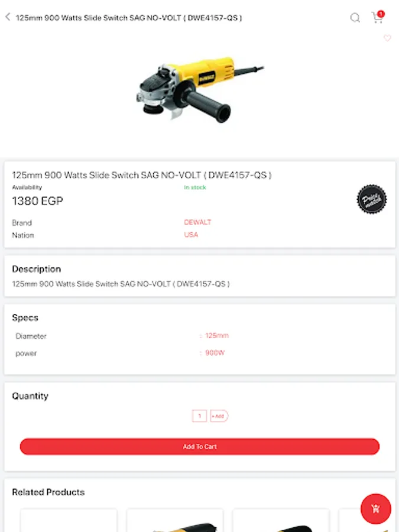Tap the In stock availability label
This screenshot has height=532, width=399.
click(x=194, y=187)
